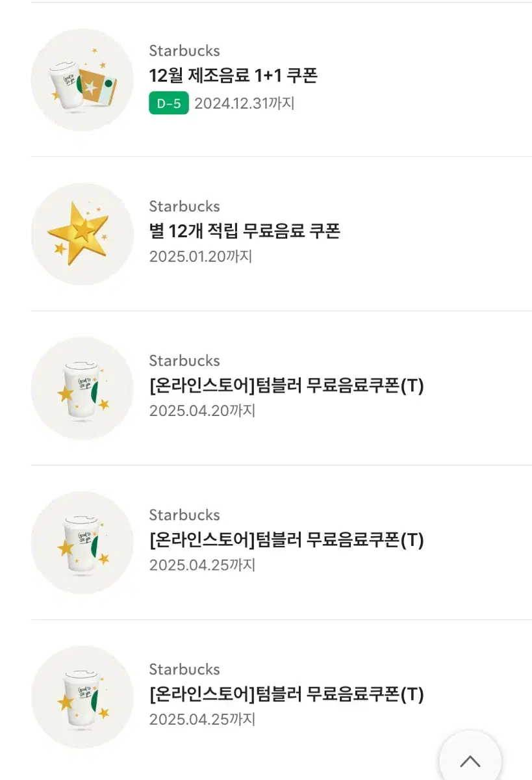Tap the 12월 제조음료 1+1 coupon cup icon
Viewport: 532px width, 780px height.
pos(82,80)
